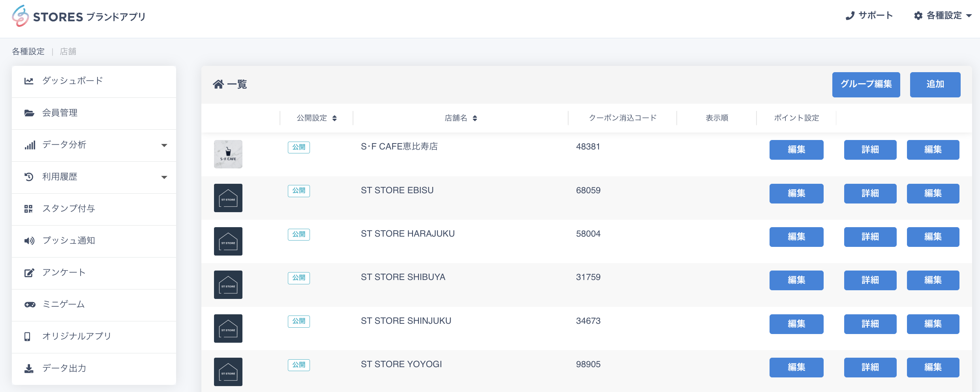Open 会員管理 menu item
The width and height of the screenshot is (980, 392).
94,113
